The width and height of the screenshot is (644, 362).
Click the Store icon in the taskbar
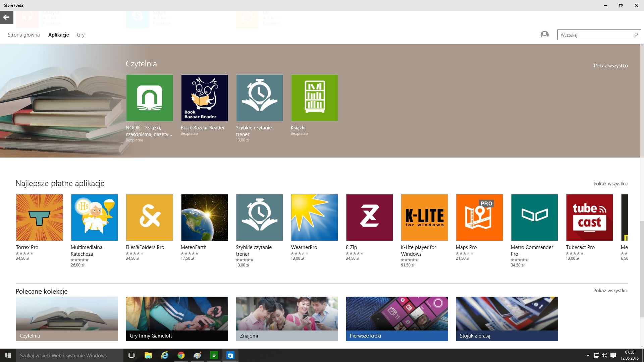pos(230,355)
